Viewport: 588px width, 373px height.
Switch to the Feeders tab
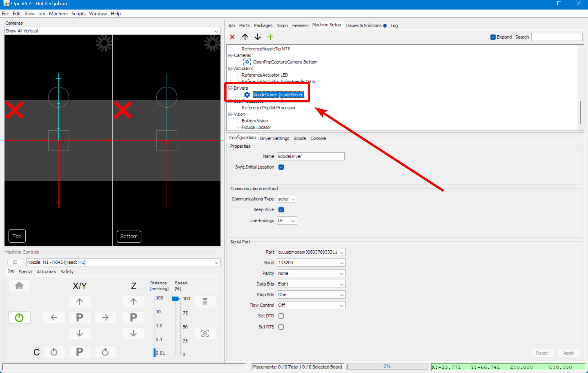pos(300,25)
